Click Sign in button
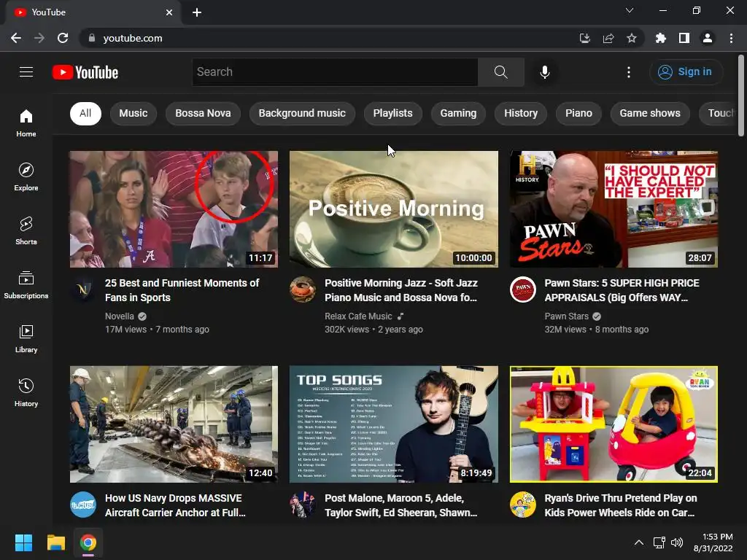 [x=686, y=72]
